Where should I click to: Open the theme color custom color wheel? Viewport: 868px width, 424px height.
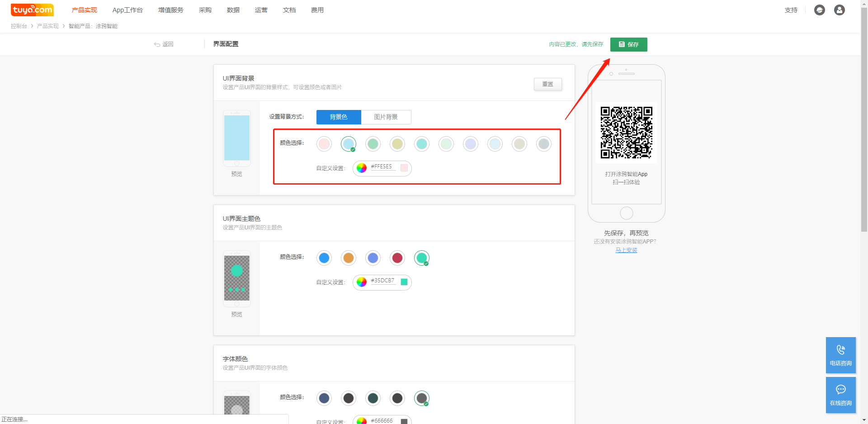click(x=362, y=282)
